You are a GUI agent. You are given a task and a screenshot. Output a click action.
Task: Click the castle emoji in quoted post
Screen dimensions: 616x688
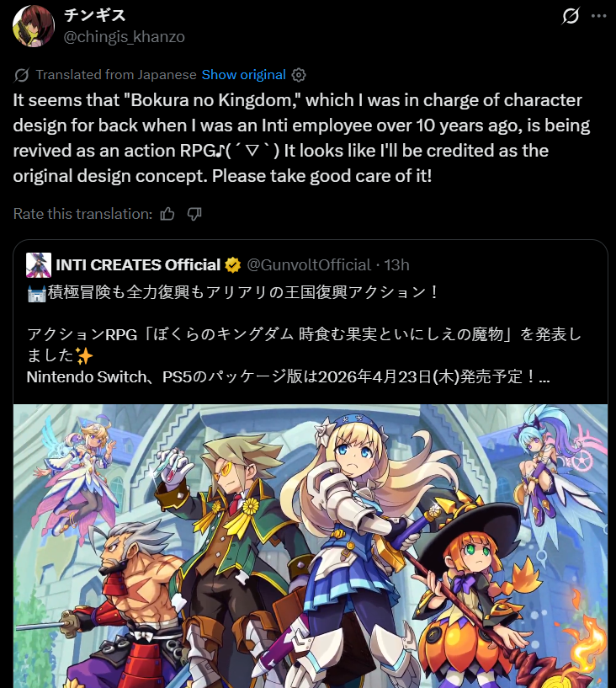tap(36, 293)
